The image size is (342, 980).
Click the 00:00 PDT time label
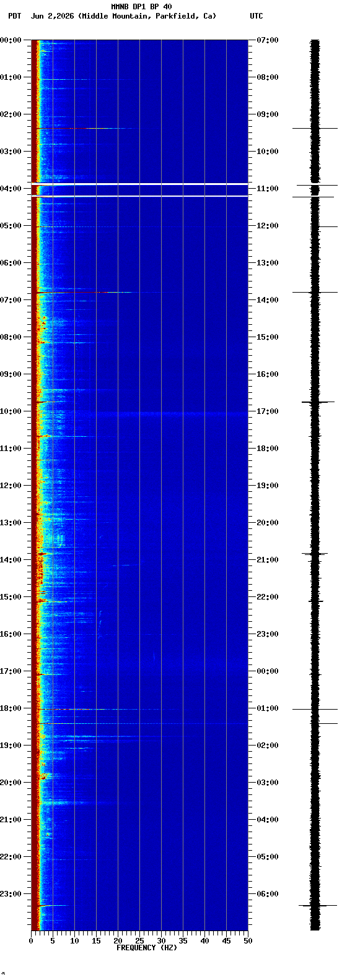tap(11, 40)
